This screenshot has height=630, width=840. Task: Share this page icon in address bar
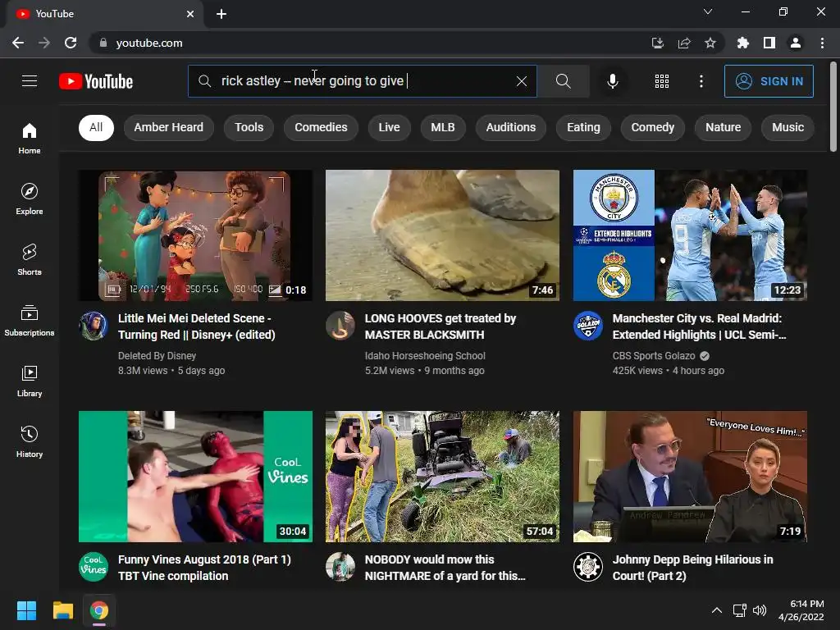pyautogui.click(x=684, y=43)
